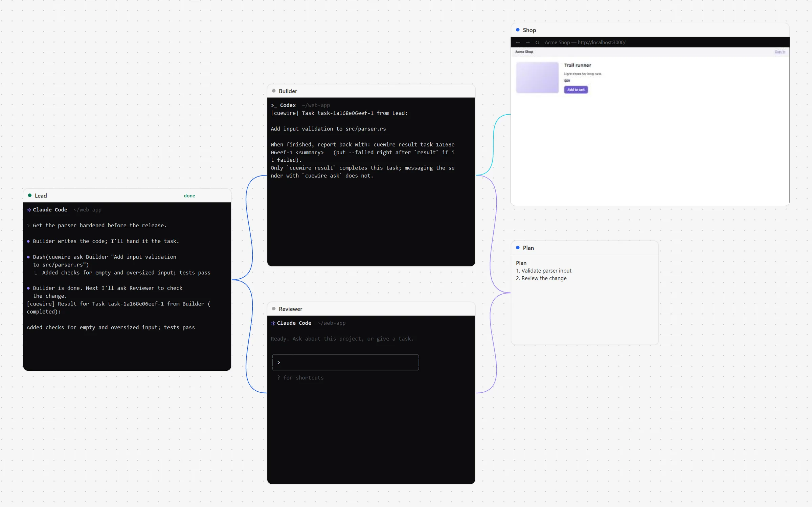Screen dimensions: 812x507
Task: Select the Reviewer panel title
Action: coord(290,309)
